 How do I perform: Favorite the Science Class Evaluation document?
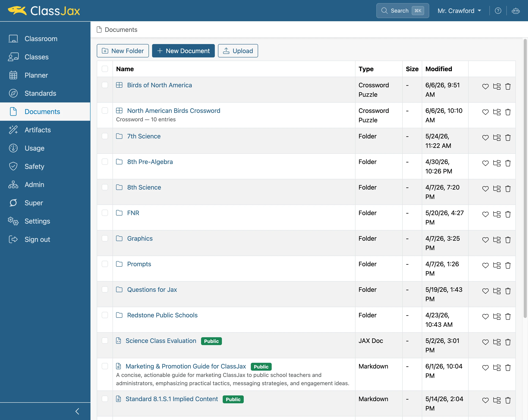pos(485,342)
